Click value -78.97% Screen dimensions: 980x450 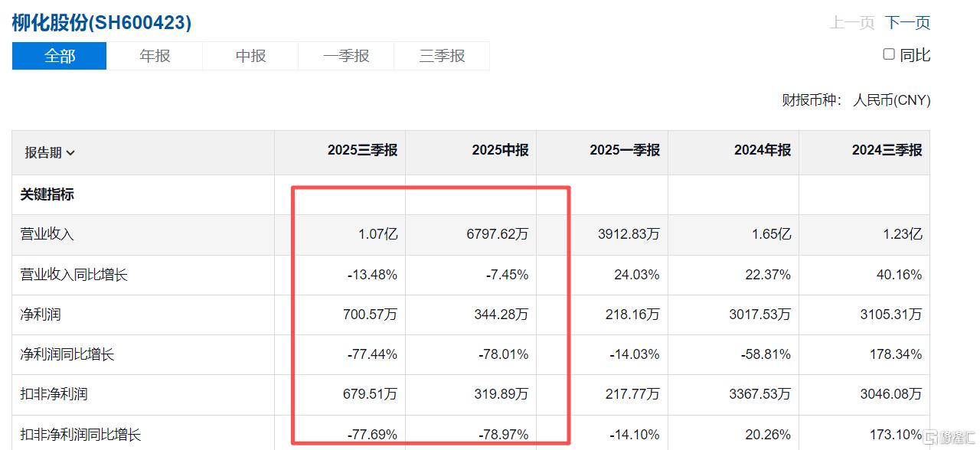(503, 435)
